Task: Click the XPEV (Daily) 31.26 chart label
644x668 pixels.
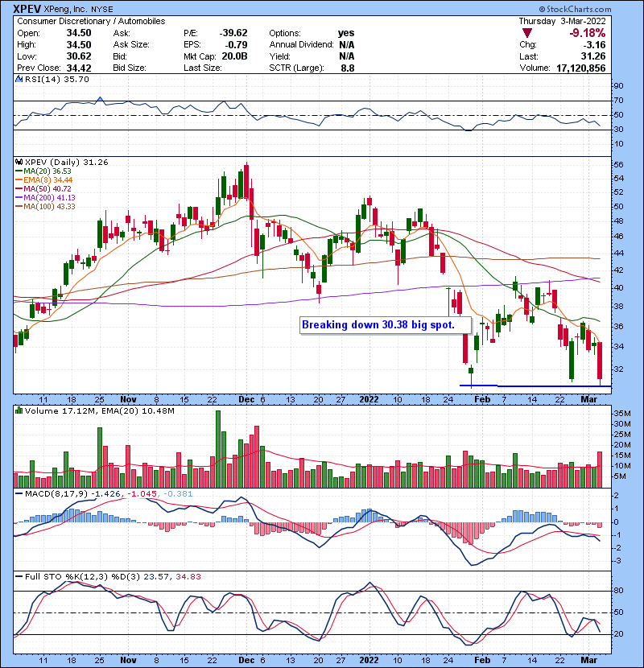Action: click(67, 163)
